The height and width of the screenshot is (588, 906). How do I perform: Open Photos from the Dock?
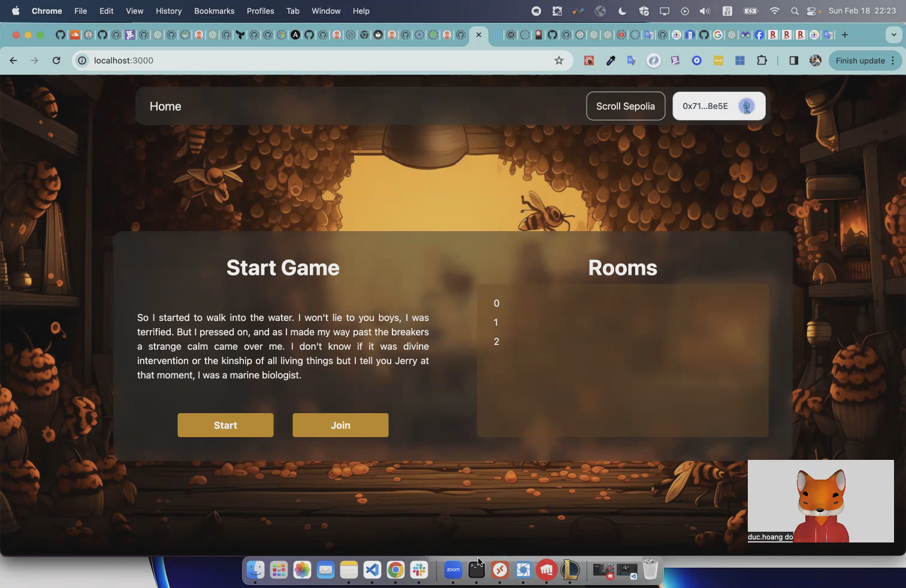[302, 569]
